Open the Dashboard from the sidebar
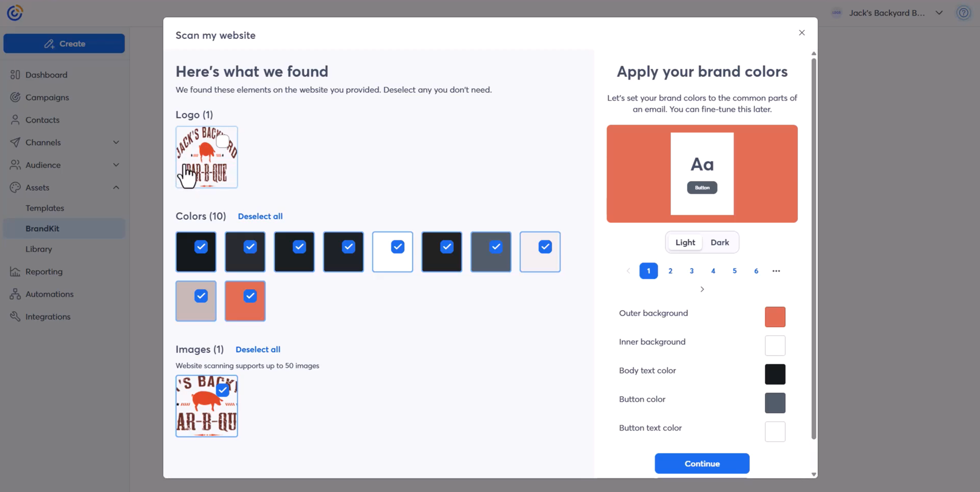The image size is (980, 492). tap(46, 74)
